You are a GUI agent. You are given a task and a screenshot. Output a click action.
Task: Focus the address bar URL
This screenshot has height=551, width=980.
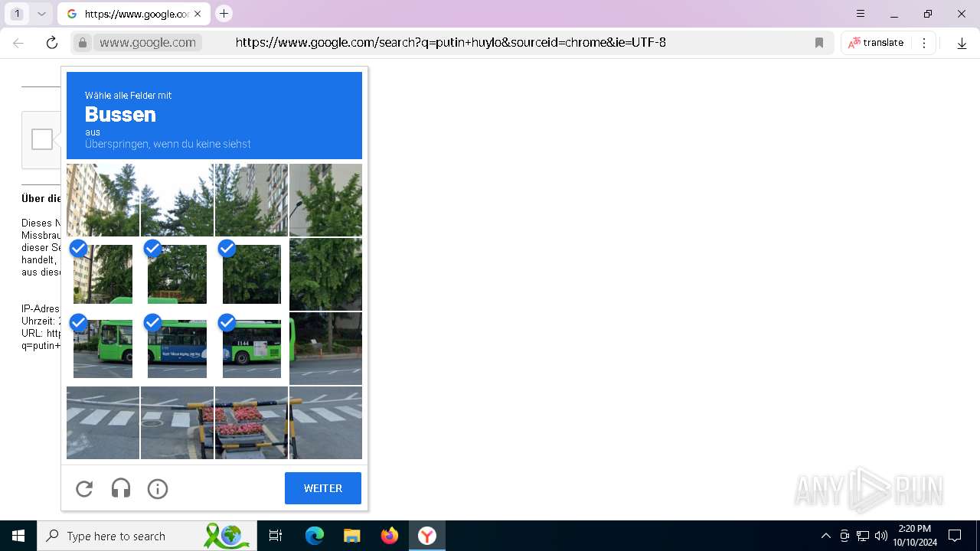click(x=450, y=43)
